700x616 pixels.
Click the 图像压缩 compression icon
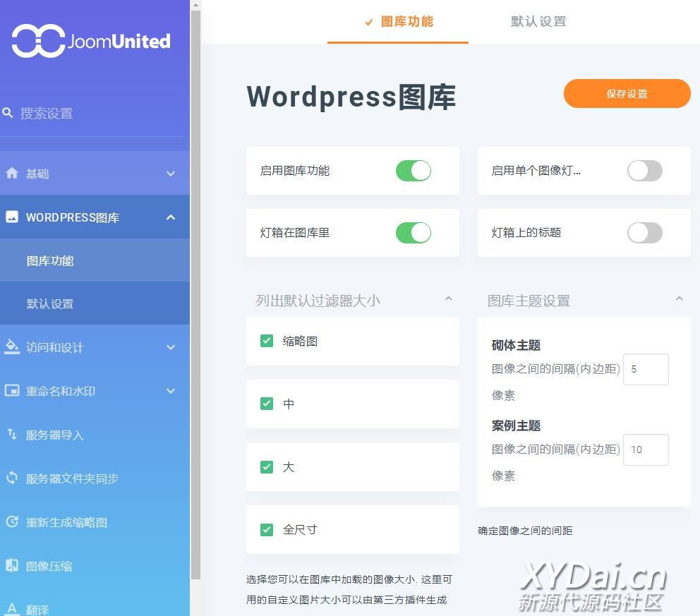tap(12, 565)
